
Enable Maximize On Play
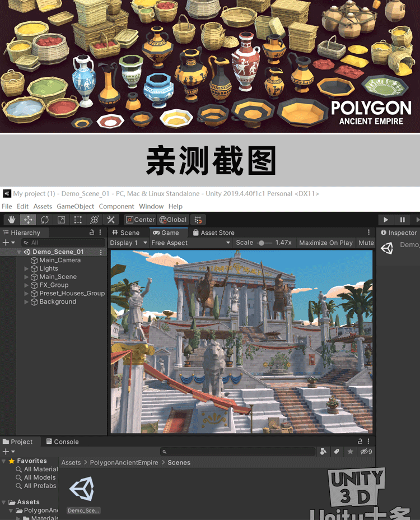coord(326,243)
